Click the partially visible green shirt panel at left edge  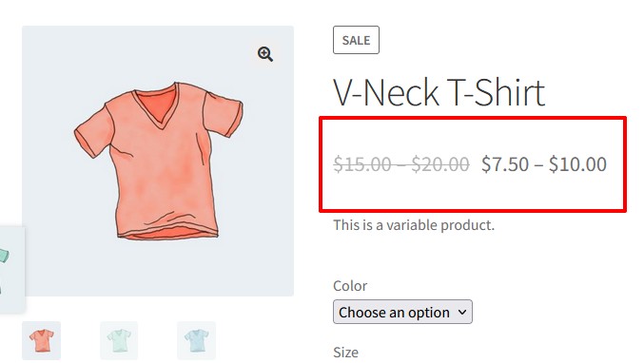[x=11, y=269]
